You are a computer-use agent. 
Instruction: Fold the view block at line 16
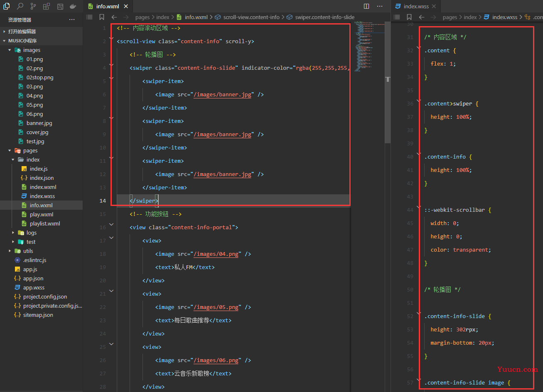pyautogui.click(x=111, y=224)
